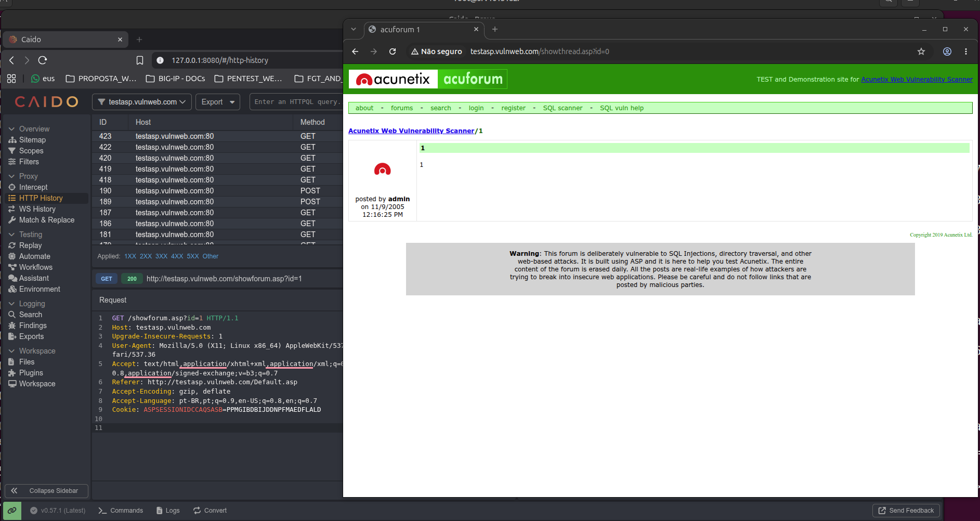Open the about menu item on acuforum

coord(364,108)
